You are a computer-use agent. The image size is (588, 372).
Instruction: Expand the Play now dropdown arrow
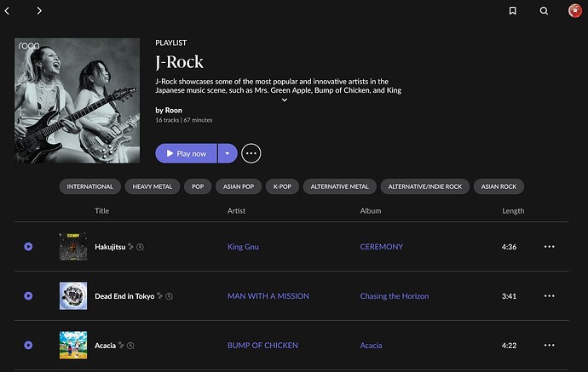227,153
